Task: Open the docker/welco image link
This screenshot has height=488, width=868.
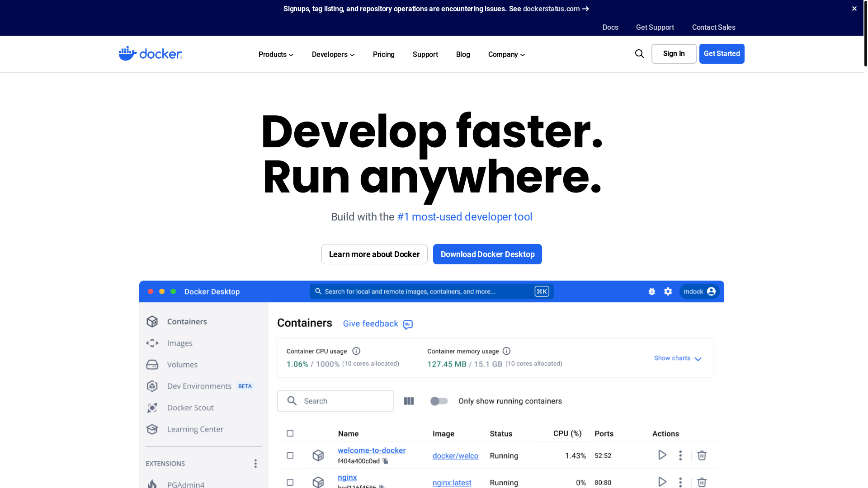Action: pyautogui.click(x=455, y=456)
